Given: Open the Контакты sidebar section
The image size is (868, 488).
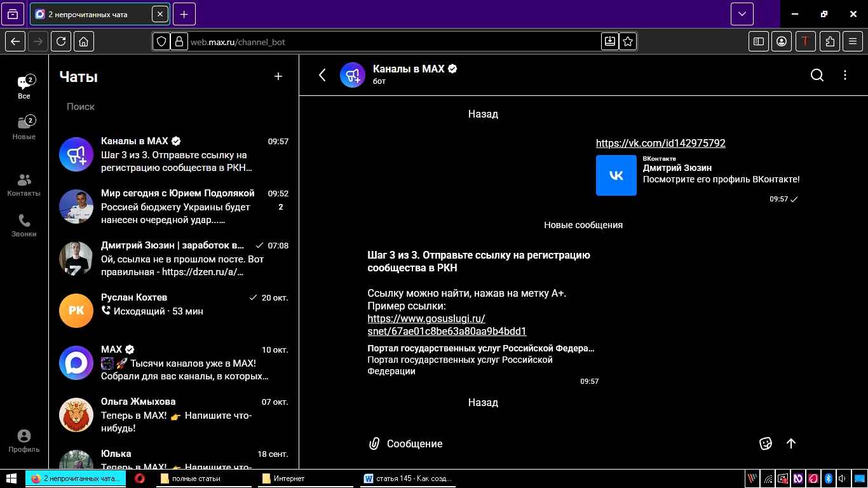Looking at the screenshot, I should pos(24,185).
